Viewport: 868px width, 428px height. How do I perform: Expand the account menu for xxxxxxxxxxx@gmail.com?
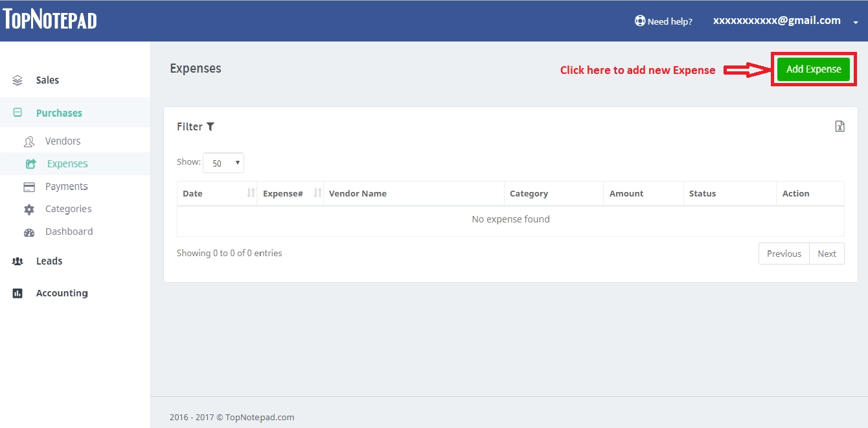(855, 21)
